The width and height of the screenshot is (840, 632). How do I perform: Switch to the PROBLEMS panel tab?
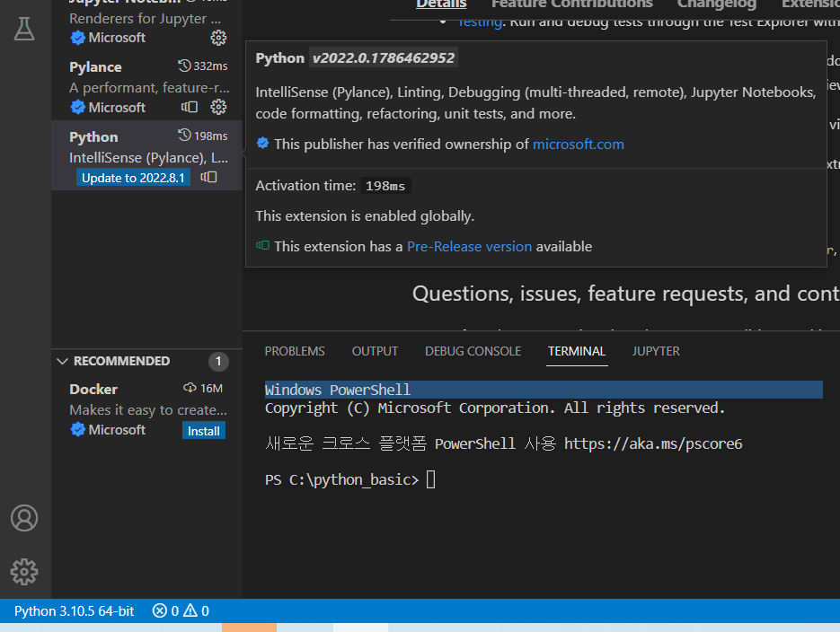(295, 351)
